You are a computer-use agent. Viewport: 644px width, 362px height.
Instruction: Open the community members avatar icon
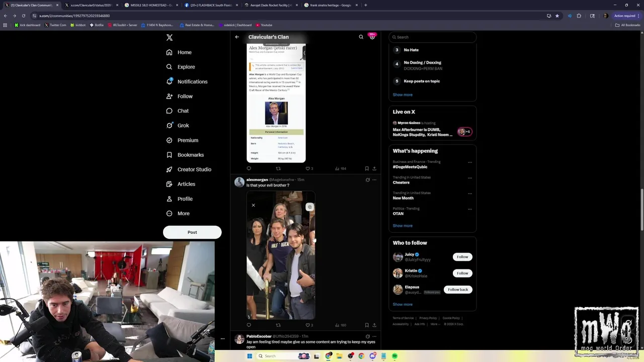coord(372,36)
